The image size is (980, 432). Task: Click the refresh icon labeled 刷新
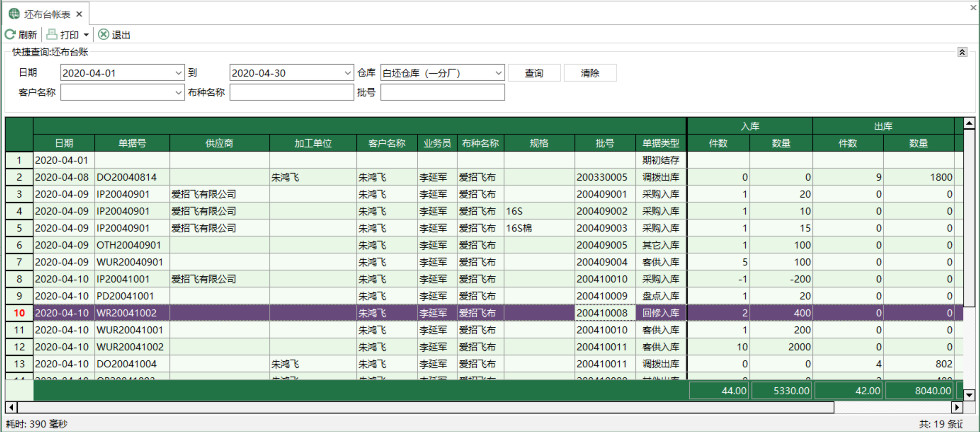point(10,34)
